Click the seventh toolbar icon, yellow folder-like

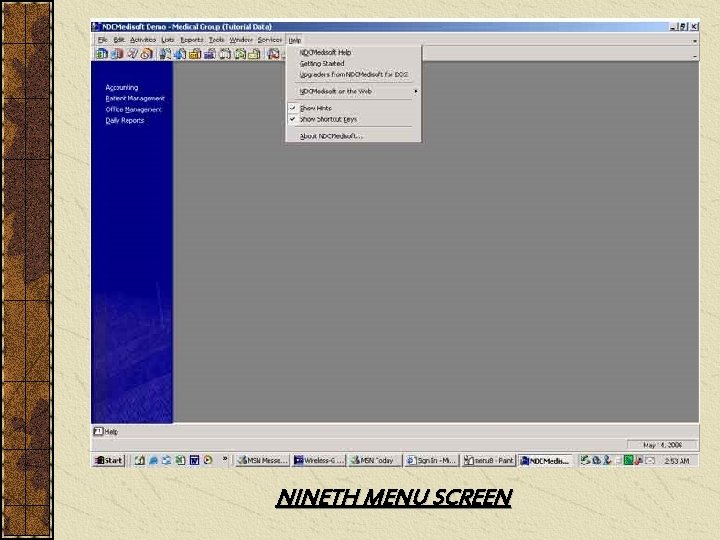195,54
